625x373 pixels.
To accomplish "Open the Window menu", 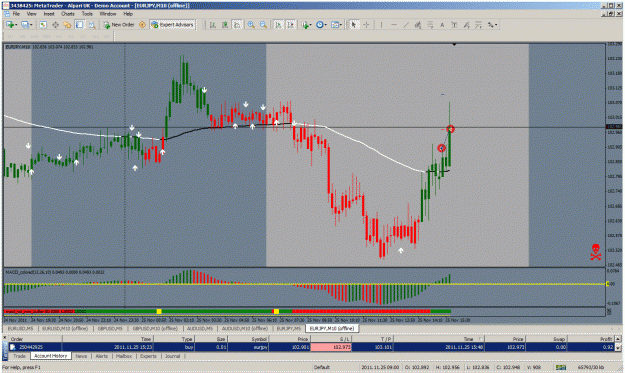I will click(108, 14).
